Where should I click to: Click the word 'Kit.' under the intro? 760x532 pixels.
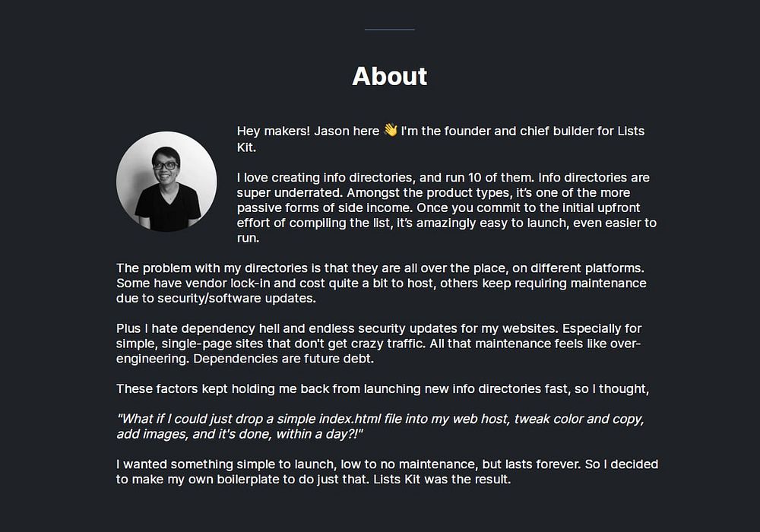click(x=246, y=147)
